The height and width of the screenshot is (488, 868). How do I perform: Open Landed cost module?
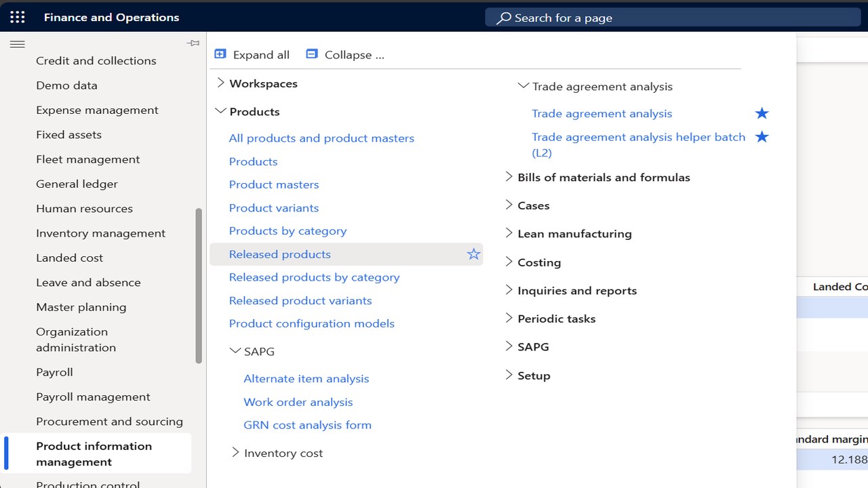click(x=69, y=258)
